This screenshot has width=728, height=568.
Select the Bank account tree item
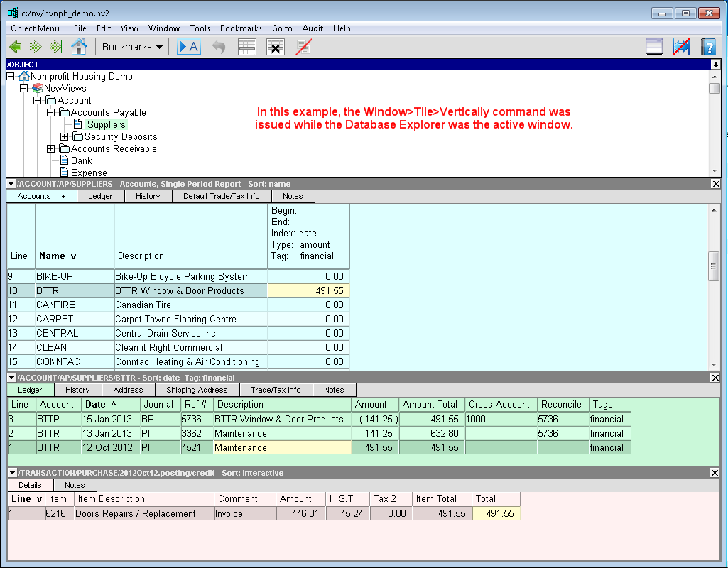point(81,161)
